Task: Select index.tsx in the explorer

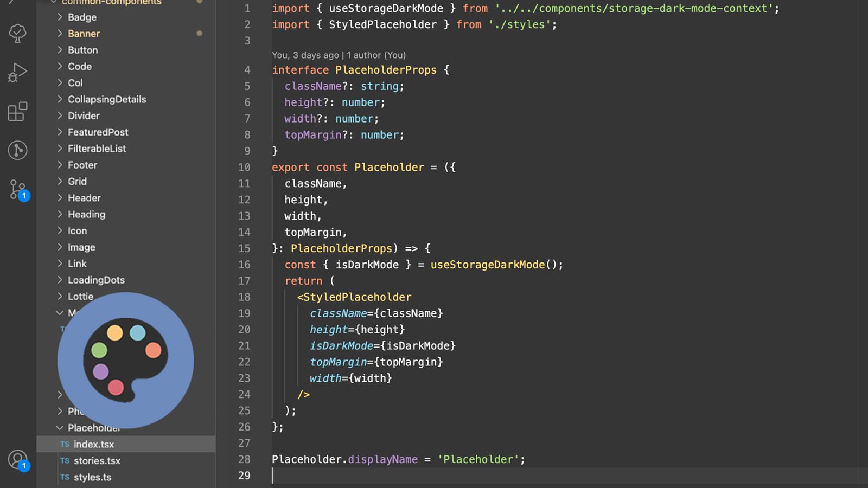Action: pos(126,444)
